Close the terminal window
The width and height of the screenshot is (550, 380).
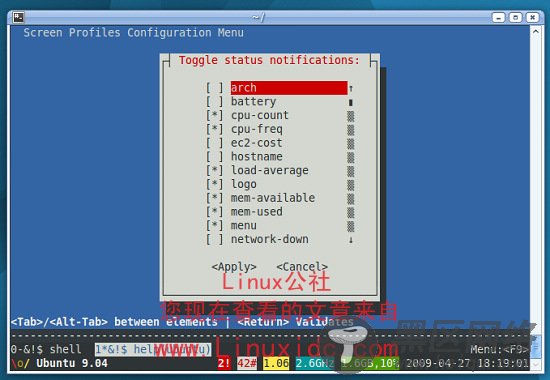pyautogui.click(x=532, y=17)
